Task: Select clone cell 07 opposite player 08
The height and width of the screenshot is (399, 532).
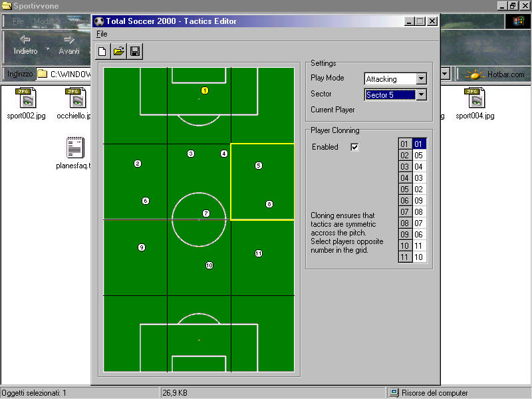Action: point(420,223)
